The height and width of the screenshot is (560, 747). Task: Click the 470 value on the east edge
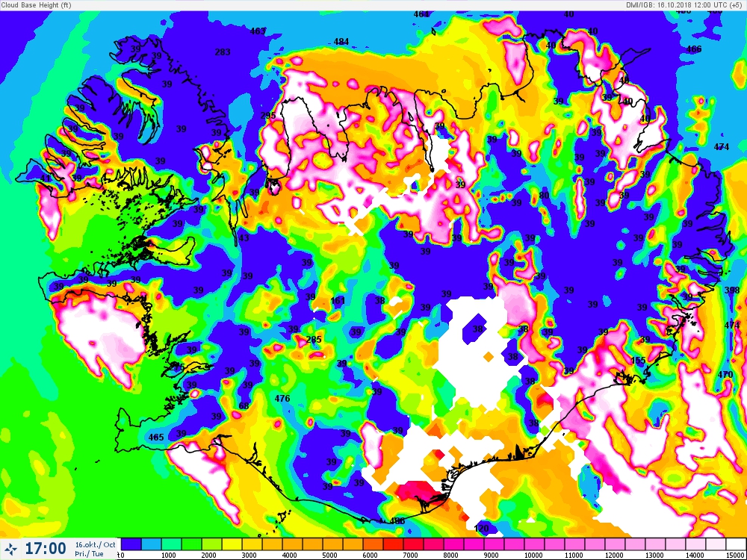click(725, 375)
